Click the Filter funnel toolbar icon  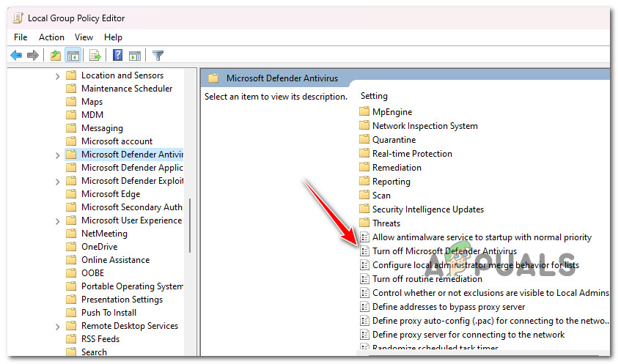click(158, 56)
